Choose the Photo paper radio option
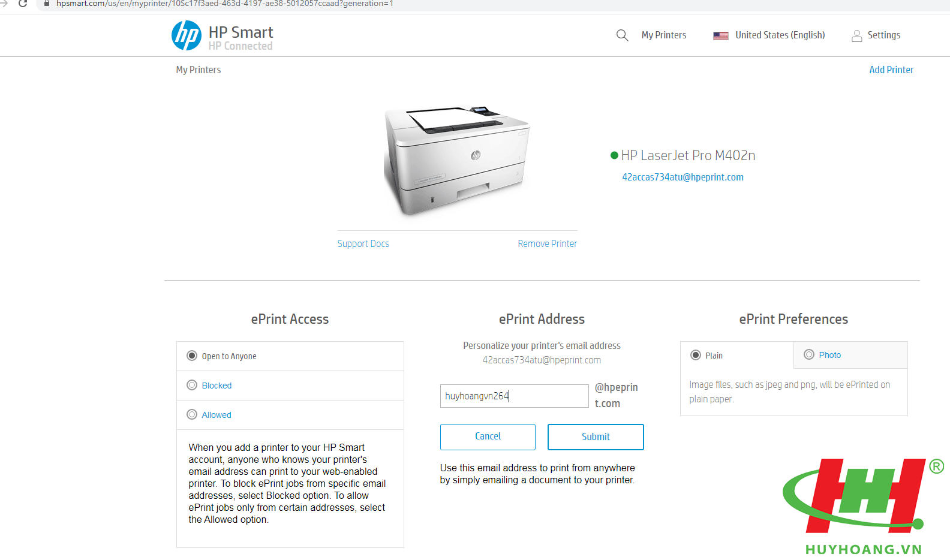The width and height of the screenshot is (950, 560). (x=809, y=354)
